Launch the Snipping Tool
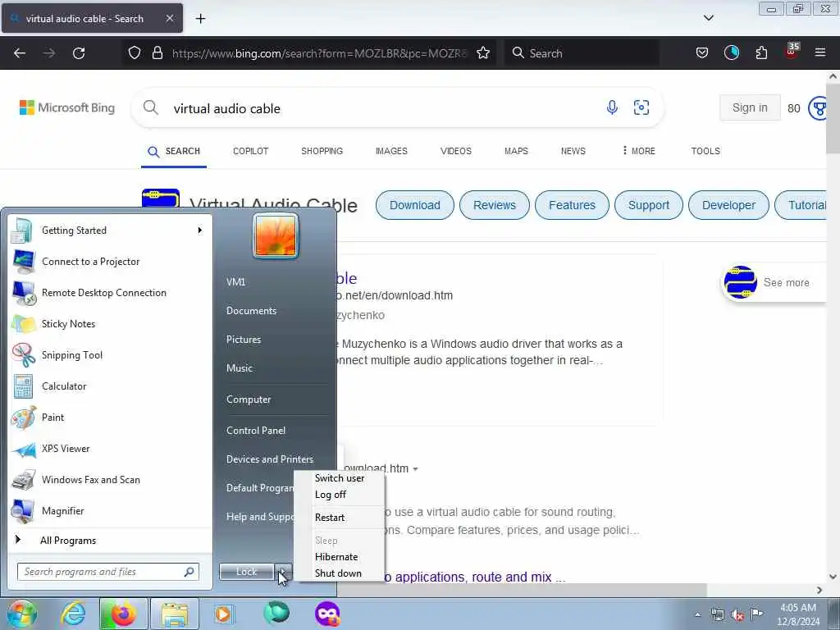840x630 pixels. pyautogui.click(x=110, y=354)
